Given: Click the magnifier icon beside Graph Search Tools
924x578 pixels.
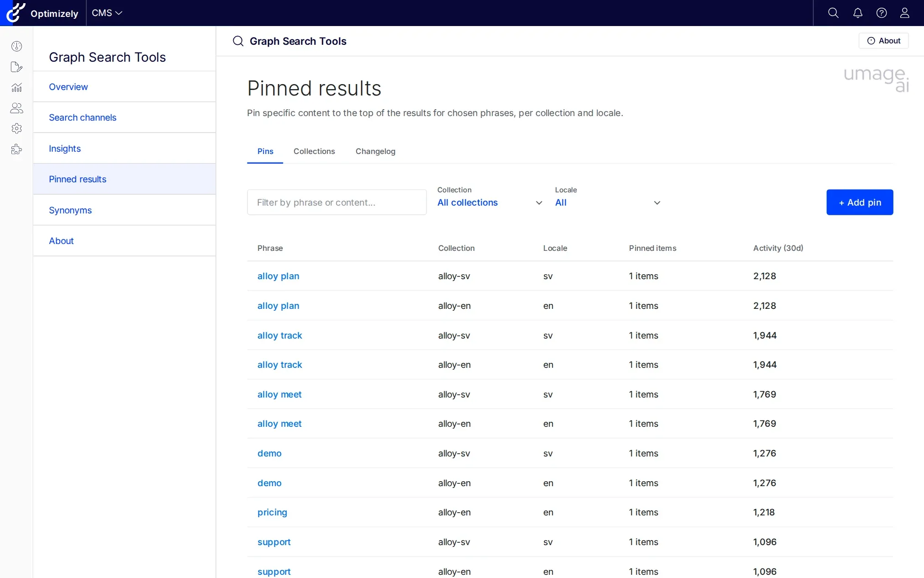Looking at the screenshot, I should pyautogui.click(x=238, y=41).
